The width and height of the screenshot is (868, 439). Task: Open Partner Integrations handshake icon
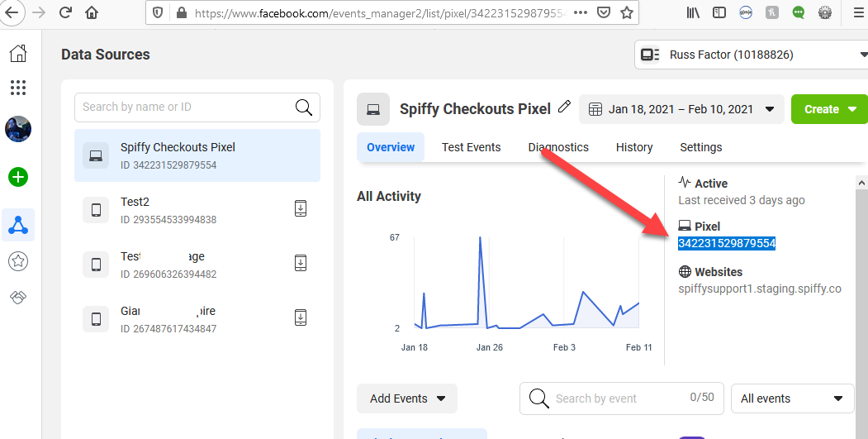click(x=18, y=298)
